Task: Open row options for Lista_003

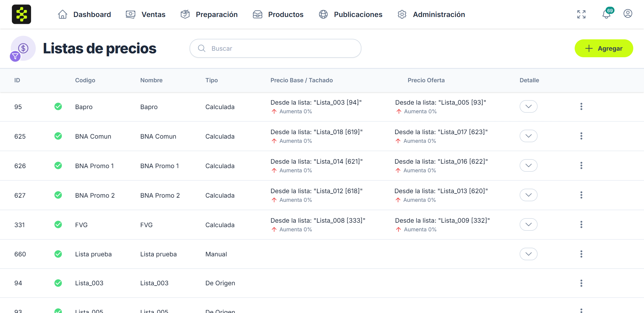Action: (x=581, y=283)
